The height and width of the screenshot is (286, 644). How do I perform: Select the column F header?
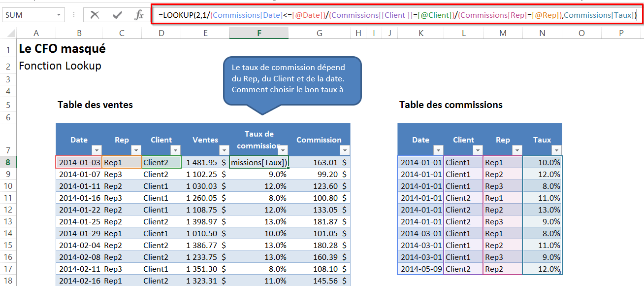(x=259, y=33)
